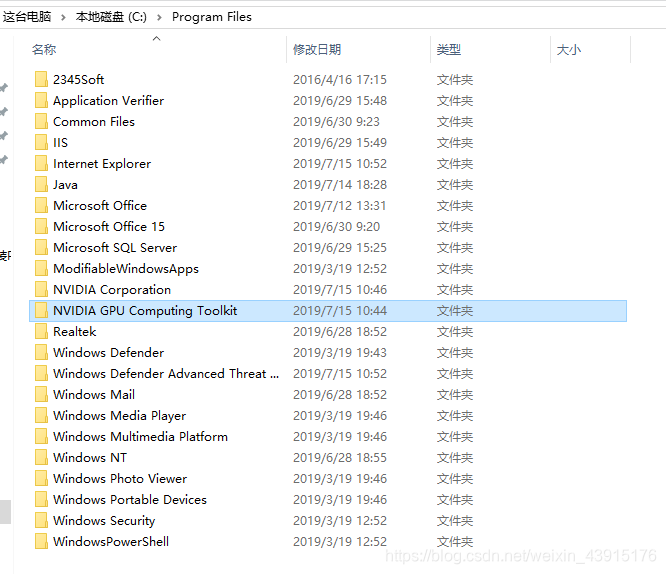
Task: Click the Windows NT folder icon
Action: click(x=41, y=457)
